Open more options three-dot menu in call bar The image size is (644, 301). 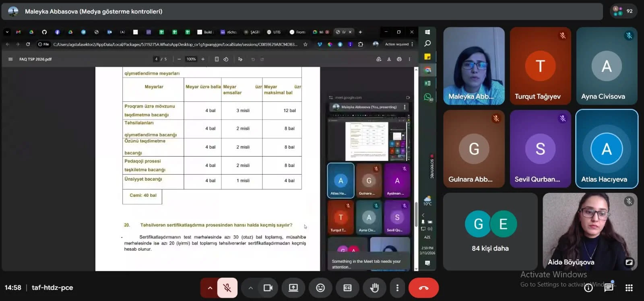397,288
